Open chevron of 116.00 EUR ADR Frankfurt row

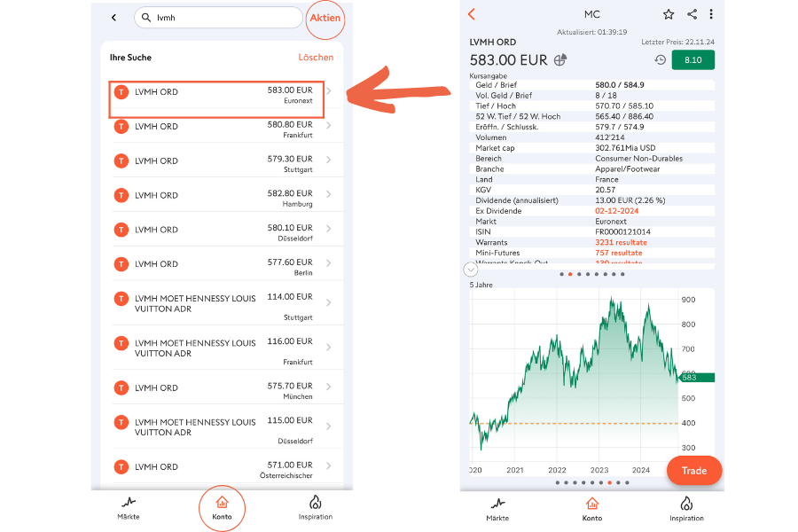click(x=329, y=348)
